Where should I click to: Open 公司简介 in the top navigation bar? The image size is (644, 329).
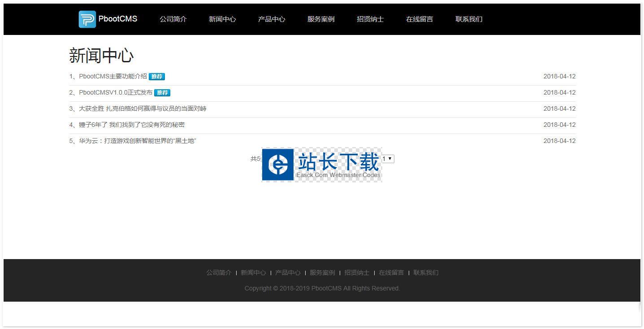click(173, 19)
